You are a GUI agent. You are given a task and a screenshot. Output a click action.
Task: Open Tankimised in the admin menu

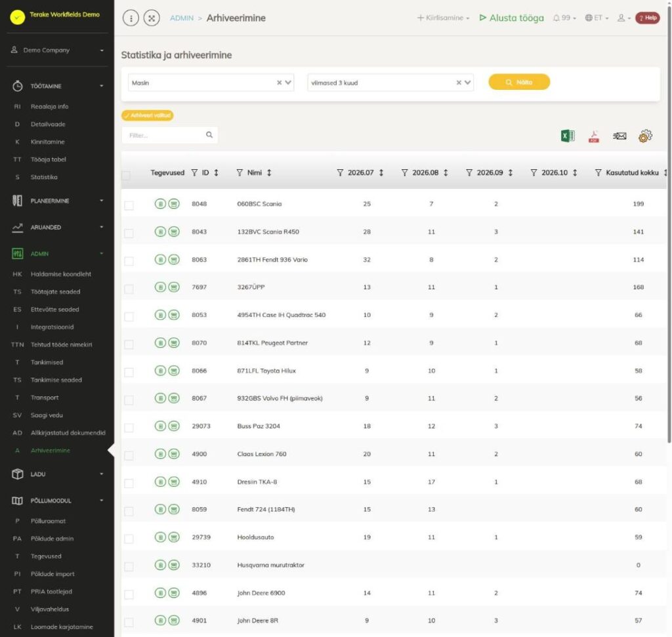[x=47, y=362]
